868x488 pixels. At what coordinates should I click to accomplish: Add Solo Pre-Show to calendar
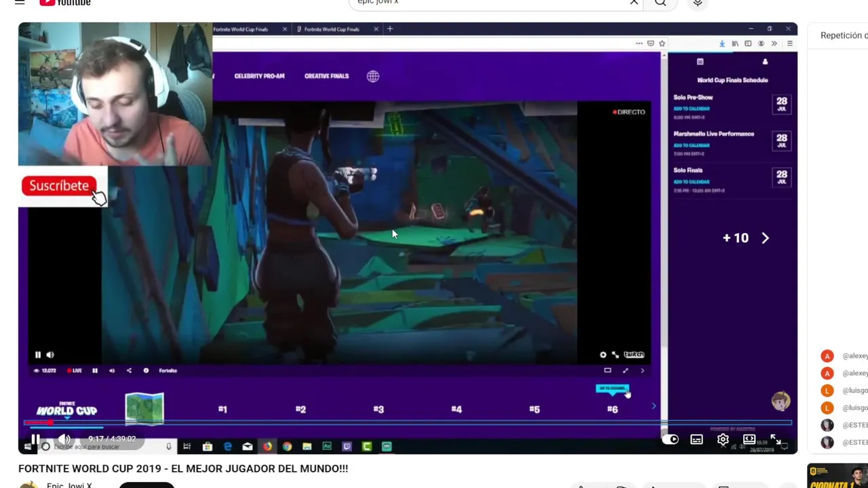[692, 108]
